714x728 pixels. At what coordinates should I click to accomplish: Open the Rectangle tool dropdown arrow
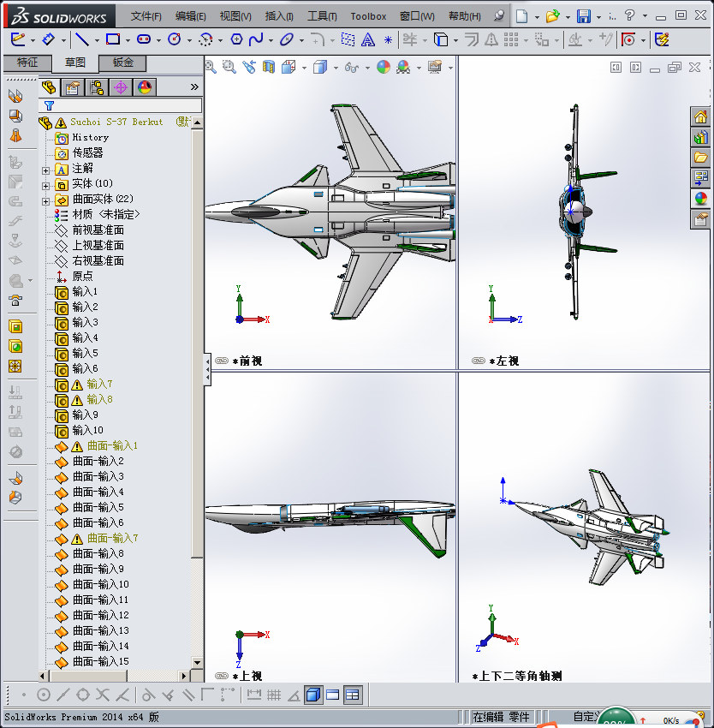[x=128, y=41]
